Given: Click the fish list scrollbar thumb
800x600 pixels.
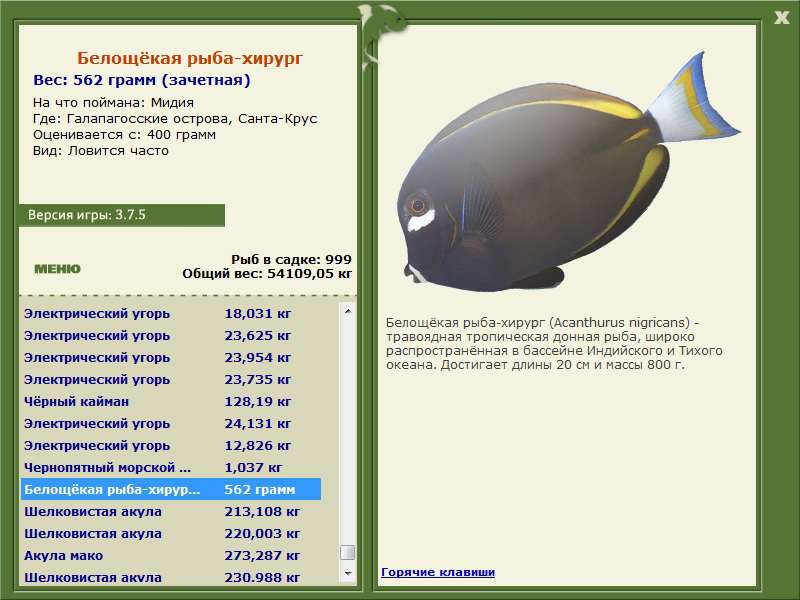Looking at the screenshot, I should tap(348, 552).
